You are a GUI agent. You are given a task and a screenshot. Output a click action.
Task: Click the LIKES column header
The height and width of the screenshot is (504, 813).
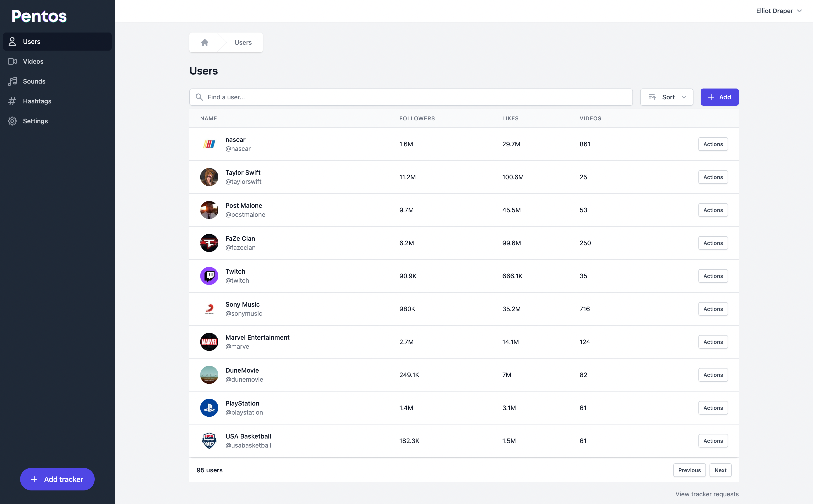[510, 118]
